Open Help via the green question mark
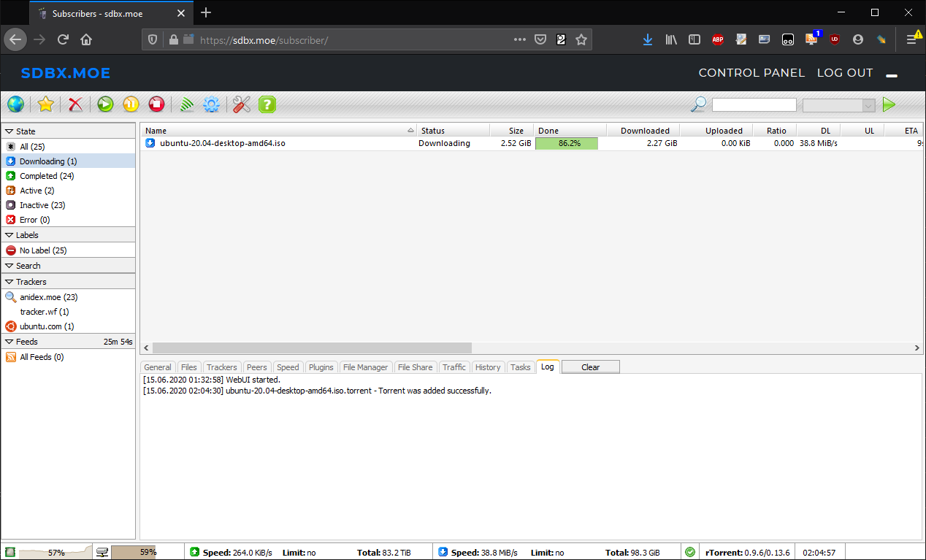This screenshot has width=926, height=560. [x=267, y=104]
